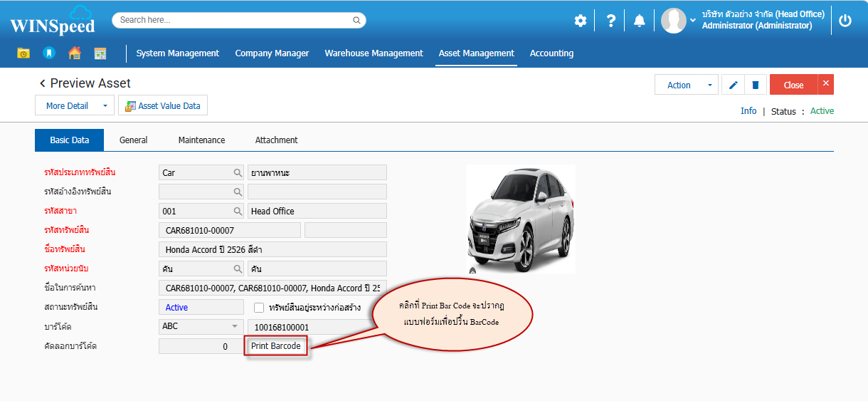868x401 pixels.
Task: Toggle the asset under construction checkbox
Action: tap(260, 308)
